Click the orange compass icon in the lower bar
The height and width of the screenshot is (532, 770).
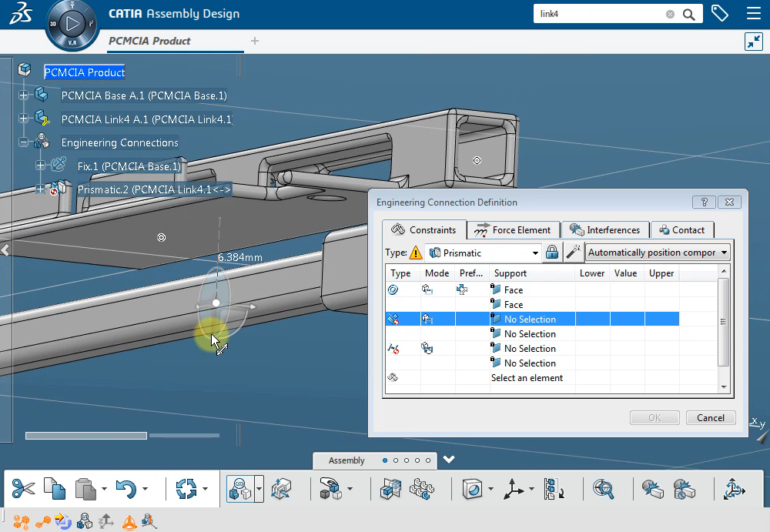point(129,522)
